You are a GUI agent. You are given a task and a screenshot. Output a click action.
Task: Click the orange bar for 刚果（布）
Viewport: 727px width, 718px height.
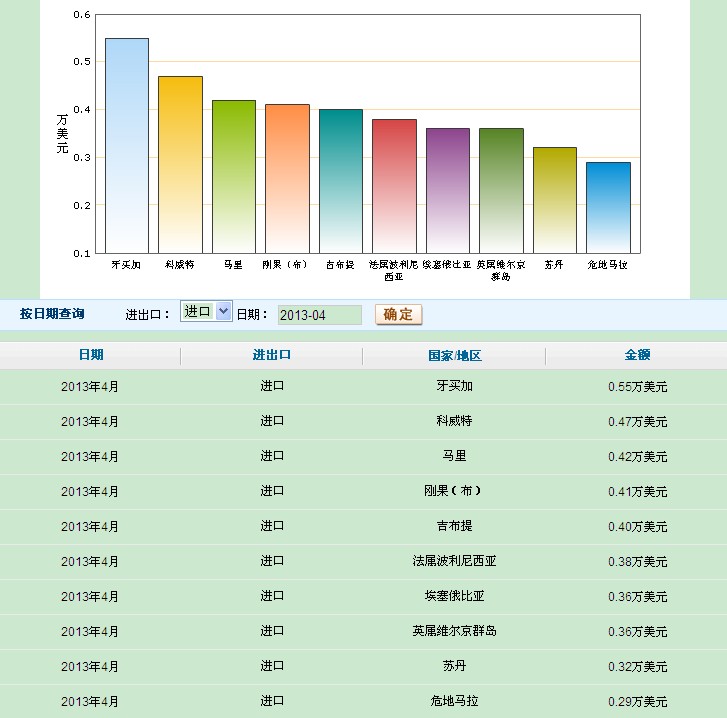pos(287,179)
